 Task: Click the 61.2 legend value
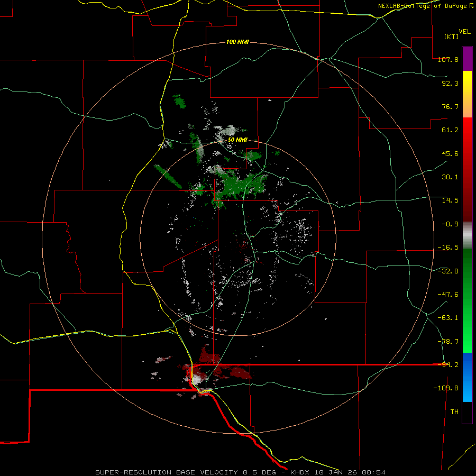450,130
